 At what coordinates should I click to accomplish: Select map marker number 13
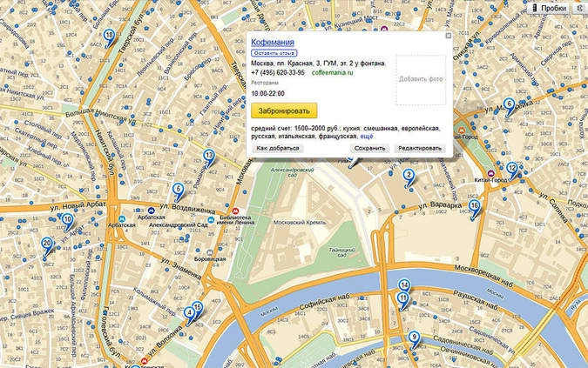tap(208, 156)
